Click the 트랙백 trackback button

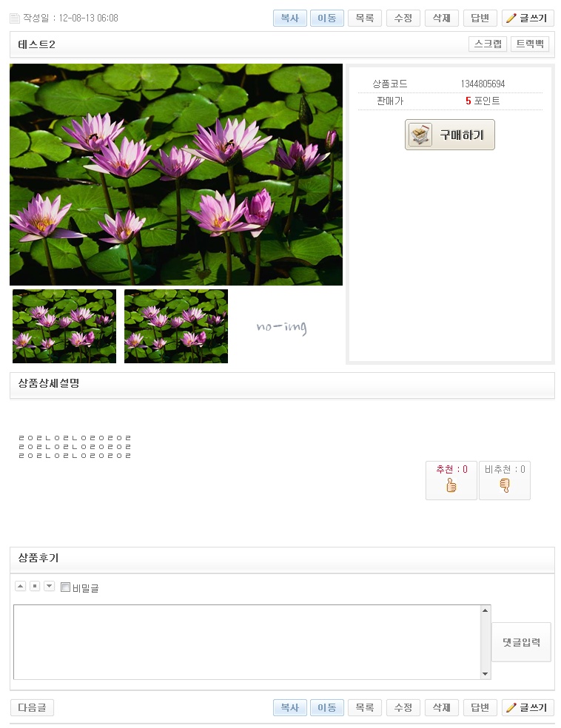coord(530,44)
